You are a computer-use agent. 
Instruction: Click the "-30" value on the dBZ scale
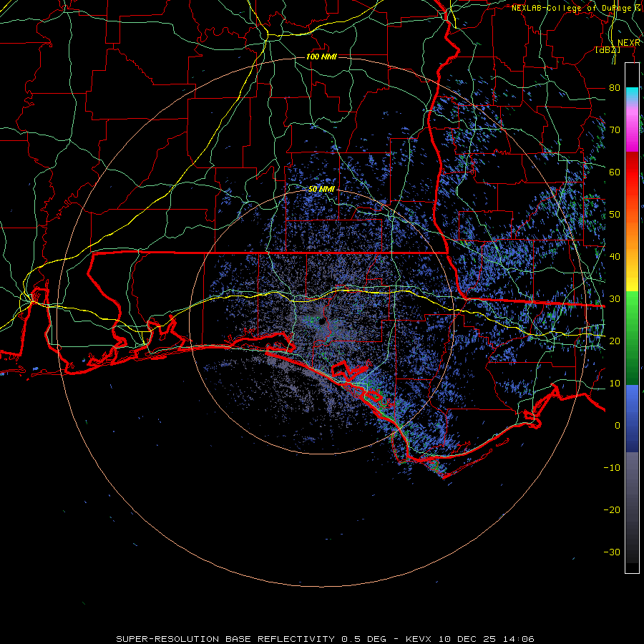pos(612,552)
